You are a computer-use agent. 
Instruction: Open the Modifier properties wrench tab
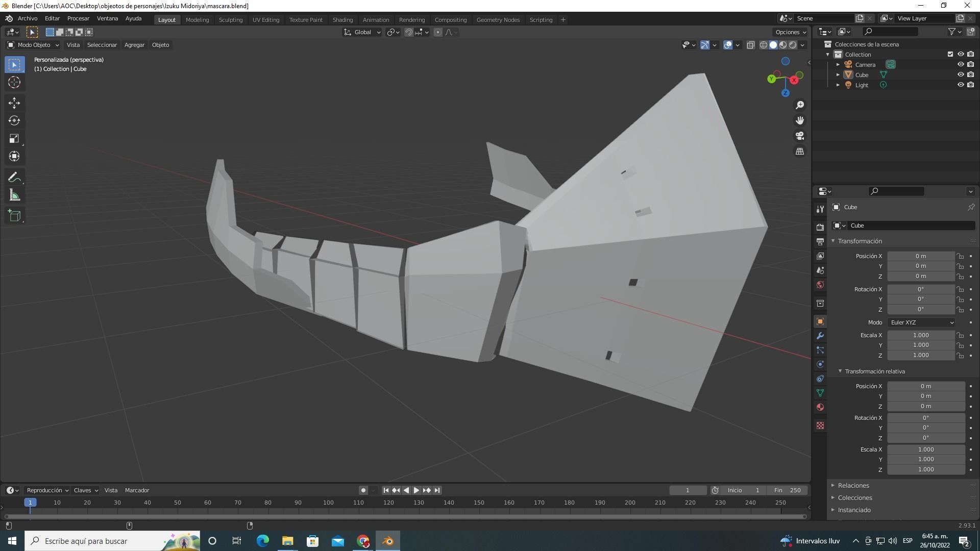(x=820, y=336)
